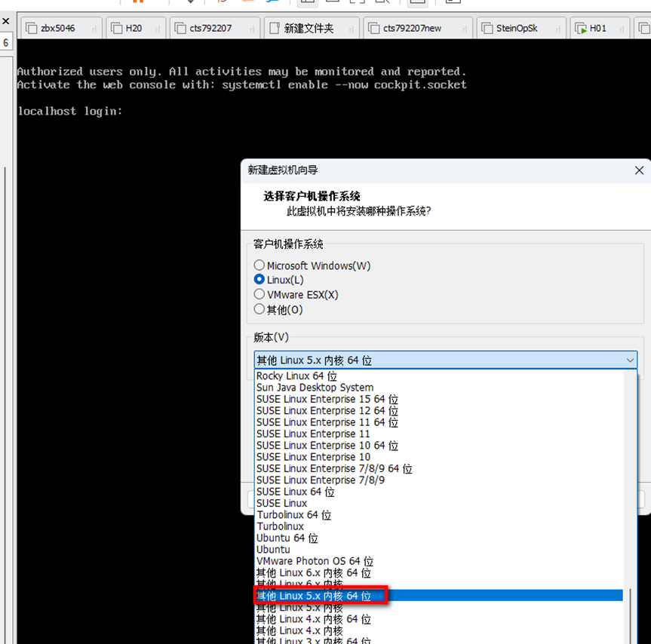Choose VMware Photon OS 64 位
Screen dimensions: 651x644
click(439, 561)
